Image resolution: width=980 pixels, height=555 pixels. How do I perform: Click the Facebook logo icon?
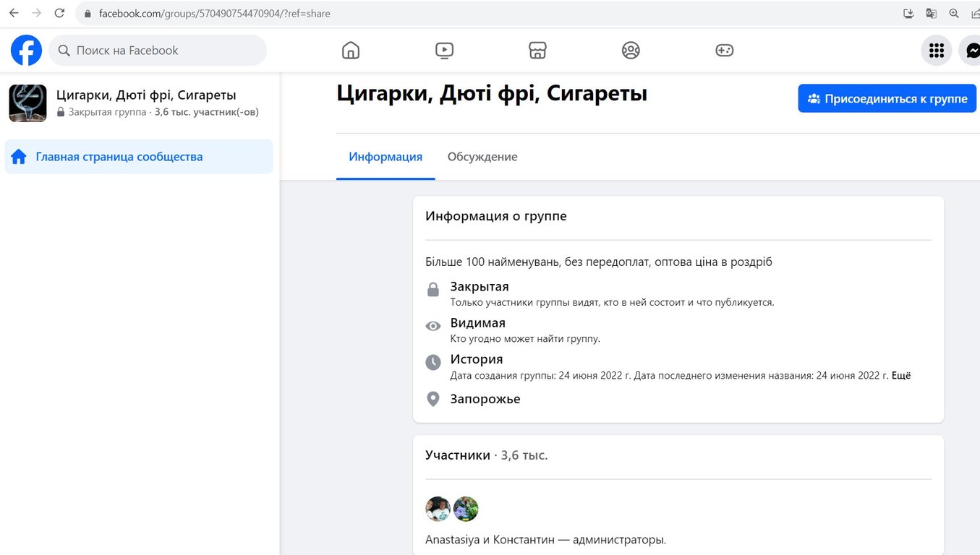26,51
